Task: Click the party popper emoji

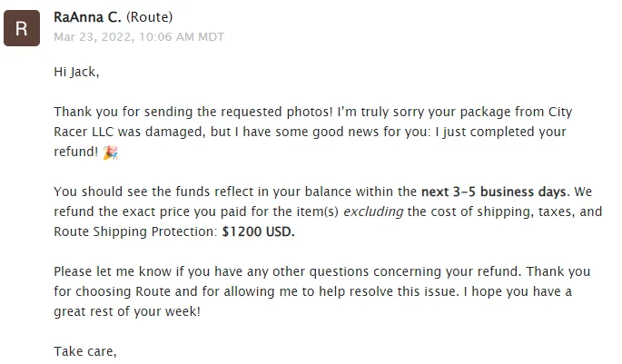Action: (x=111, y=152)
